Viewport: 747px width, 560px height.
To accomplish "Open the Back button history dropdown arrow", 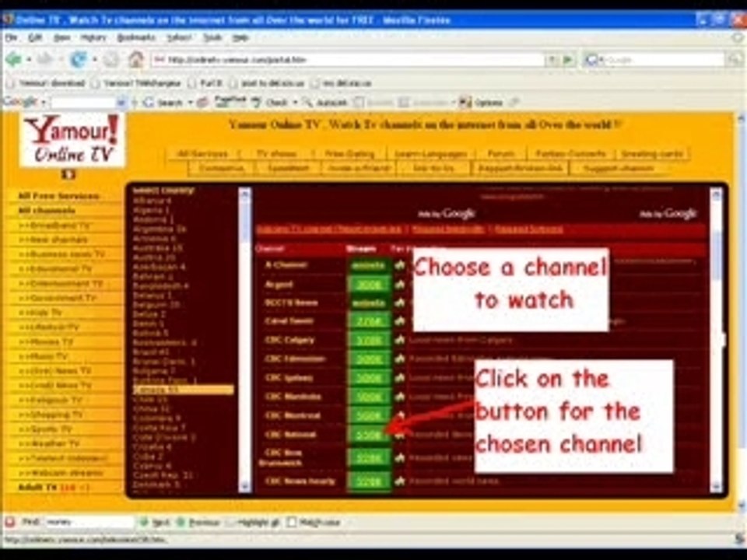I will click(29, 60).
